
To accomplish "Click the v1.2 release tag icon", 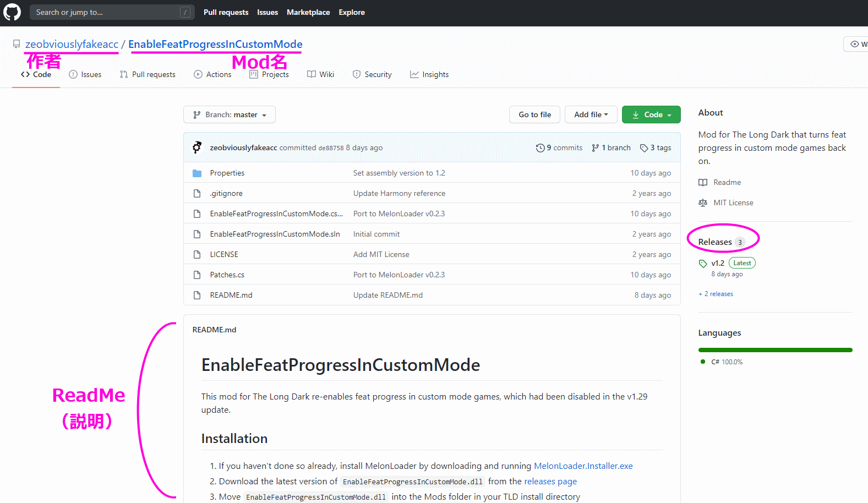I will (x=703, y=263).
